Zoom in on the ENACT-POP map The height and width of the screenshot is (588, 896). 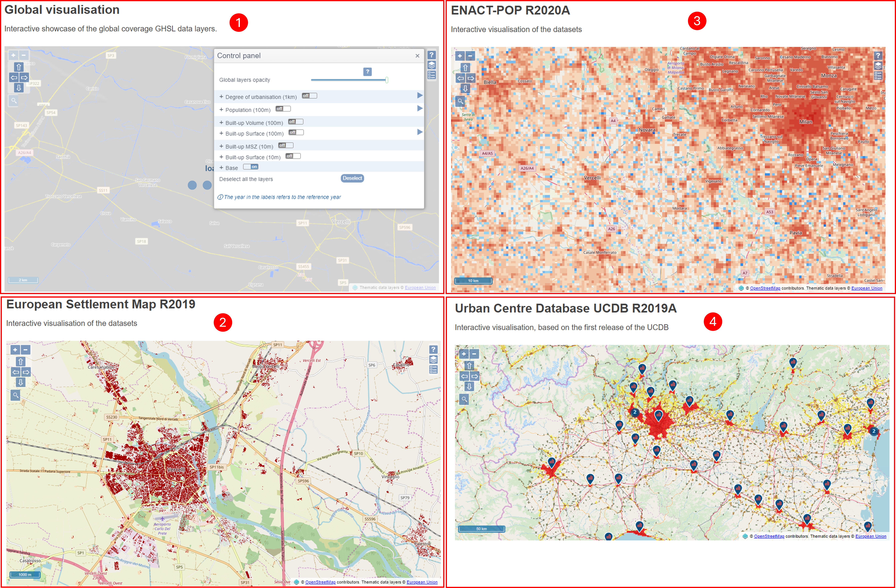[460, 56]
